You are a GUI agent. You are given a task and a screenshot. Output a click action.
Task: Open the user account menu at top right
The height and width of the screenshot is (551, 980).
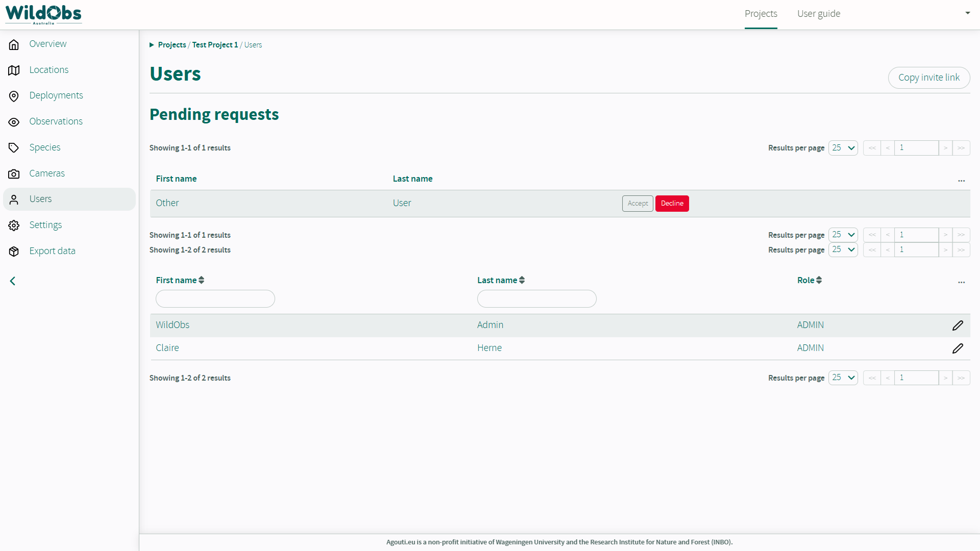tap(968, 13)
